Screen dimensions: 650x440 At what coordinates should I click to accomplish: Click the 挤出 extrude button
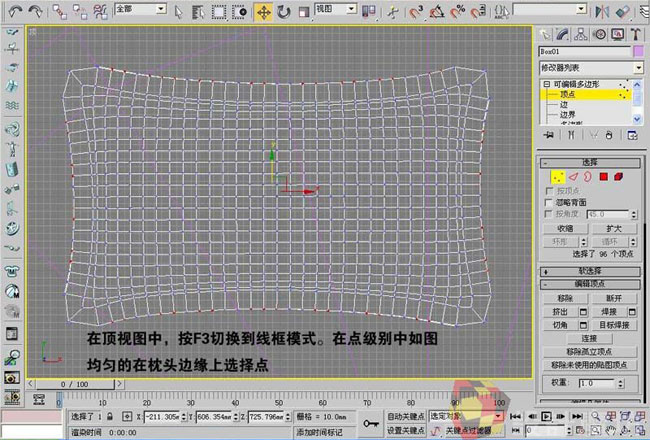click(x=560, y=311)
